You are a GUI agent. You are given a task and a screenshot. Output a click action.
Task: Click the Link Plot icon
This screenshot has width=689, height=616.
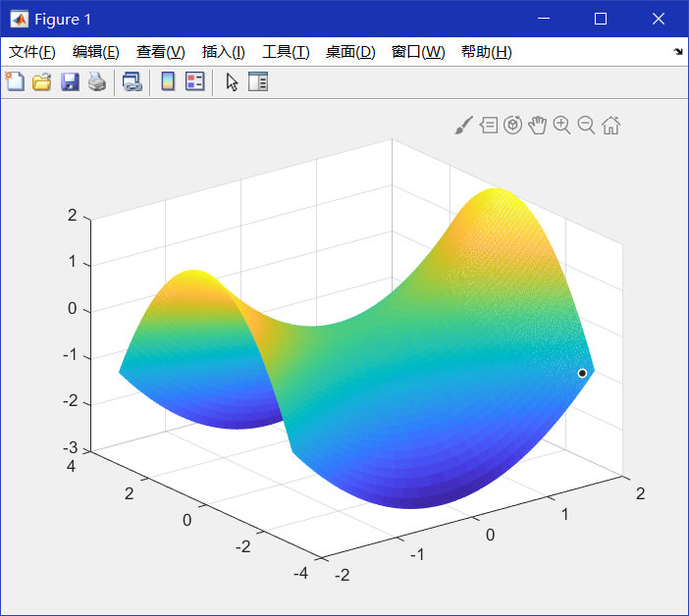[132, 82]
